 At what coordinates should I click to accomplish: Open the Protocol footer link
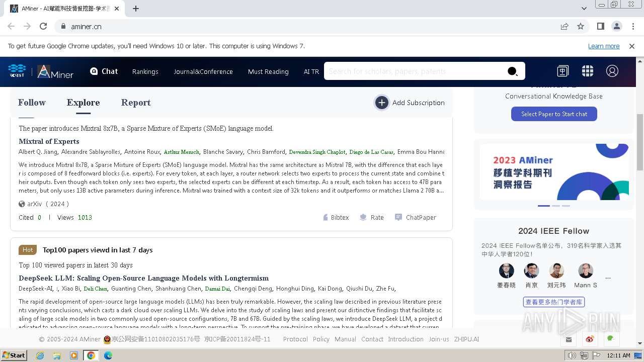click(295, 339)
